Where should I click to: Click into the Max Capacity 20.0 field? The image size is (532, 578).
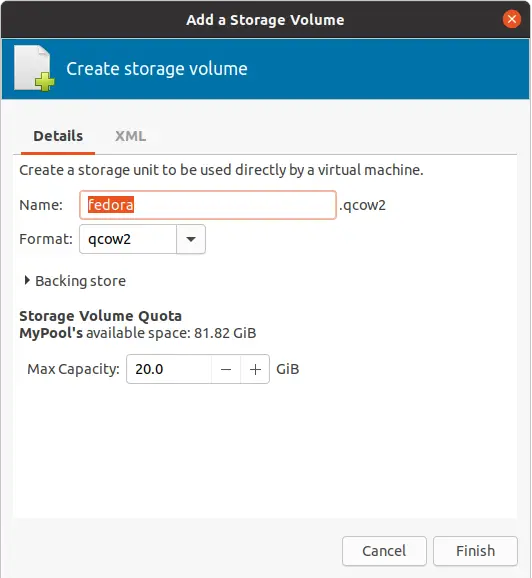(169, 369)
